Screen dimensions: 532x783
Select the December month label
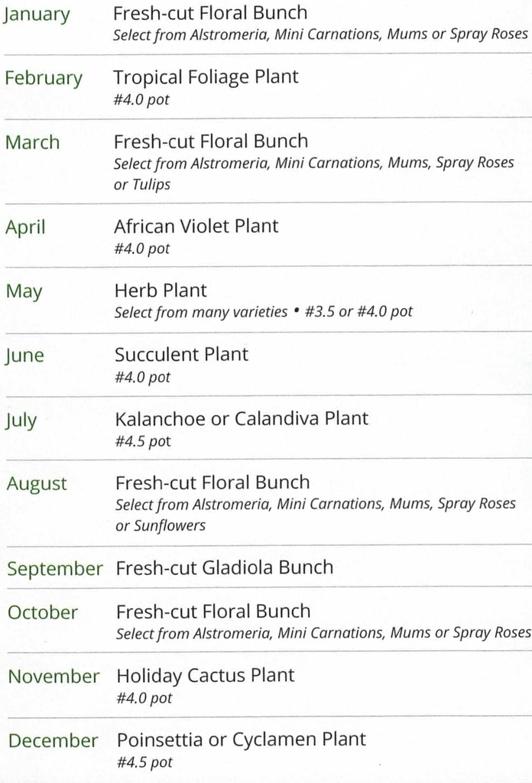54,741
